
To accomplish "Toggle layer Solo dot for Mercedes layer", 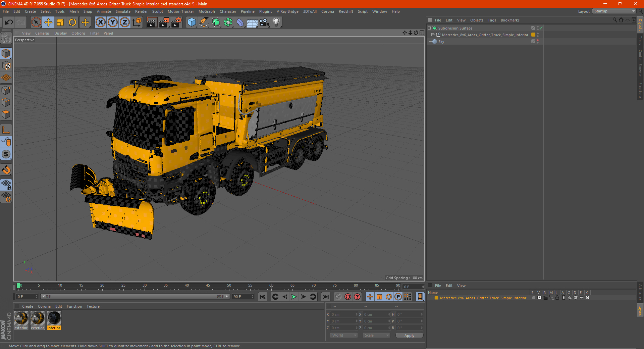I will [x=533, y=298].
